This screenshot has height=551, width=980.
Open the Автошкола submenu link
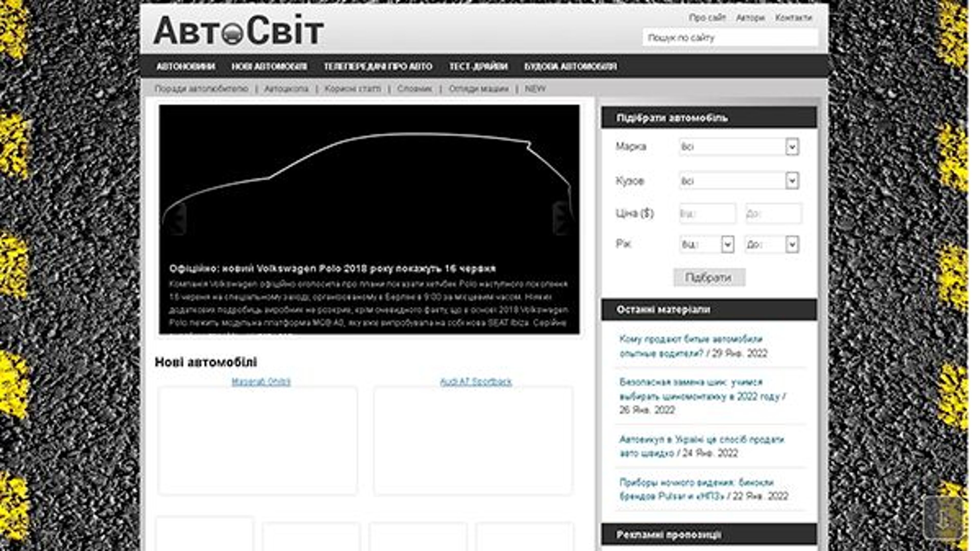pos(286,89)
